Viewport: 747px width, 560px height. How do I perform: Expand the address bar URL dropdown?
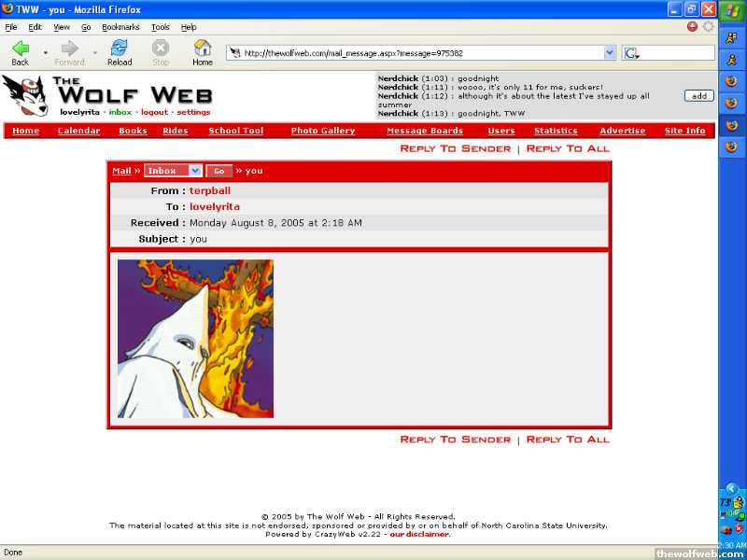tap(610, 53)
